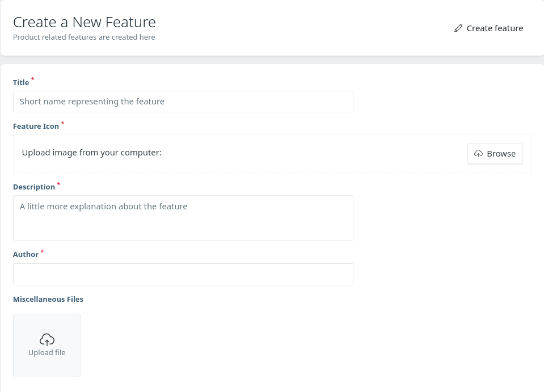Open the file browser with the Browse button
544x392 pixels.
(x=495, y=154)
